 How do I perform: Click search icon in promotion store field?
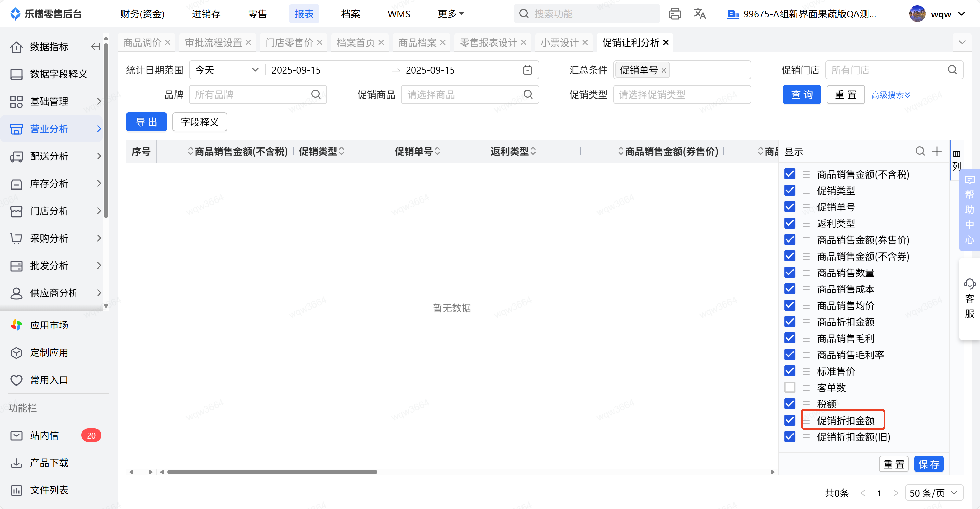pos(952,70)
